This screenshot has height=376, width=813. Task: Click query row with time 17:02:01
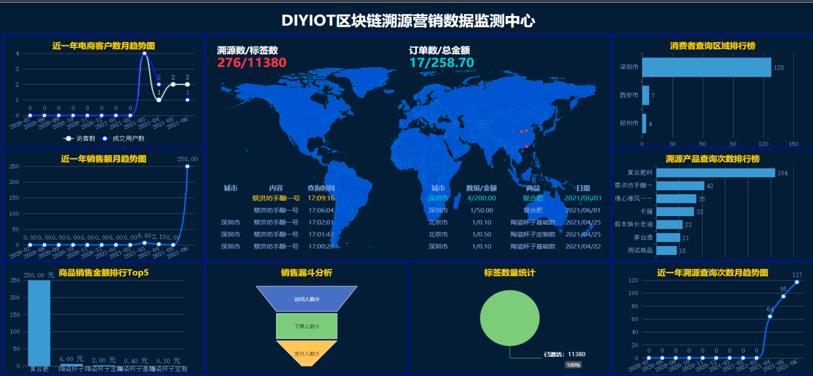(x=278, y=222)
